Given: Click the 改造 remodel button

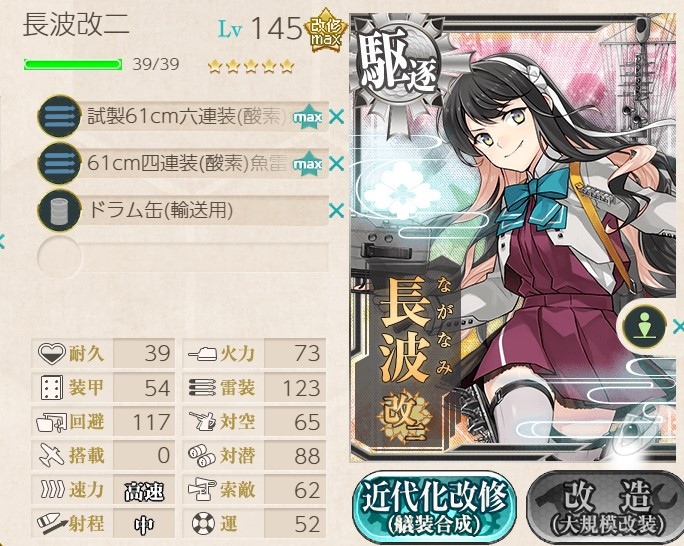Looking at the screenshot, I should tap(606, 508).
